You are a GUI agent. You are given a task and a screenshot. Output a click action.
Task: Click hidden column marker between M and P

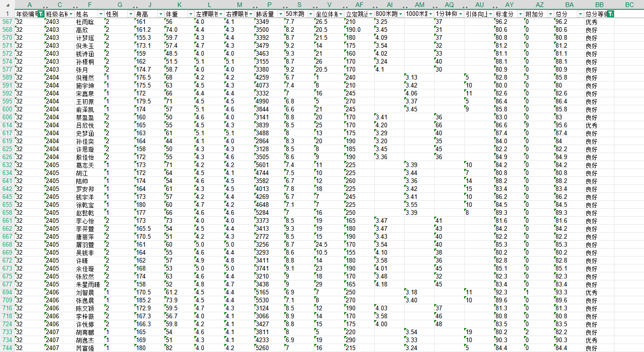254,5
